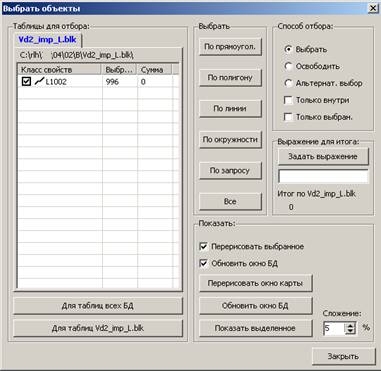Select the Выбрать radio option
Screen dimensions: 381x371
pyautogui.click(x=289, y=49)
